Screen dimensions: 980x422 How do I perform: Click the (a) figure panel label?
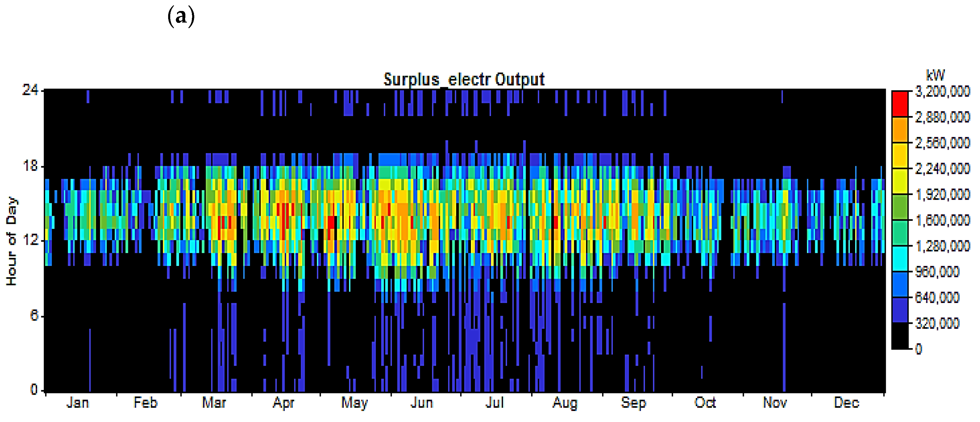[181, 17]
